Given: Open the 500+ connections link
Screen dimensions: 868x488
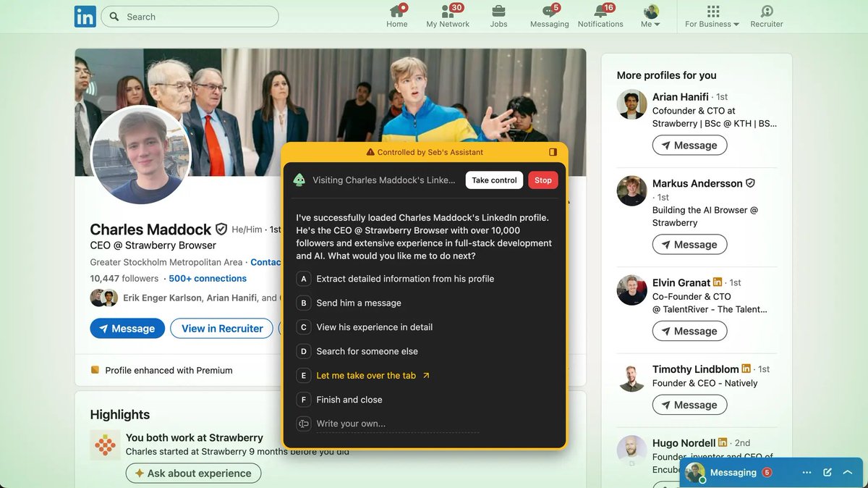Looking at the screenshot, I should 208,279.
